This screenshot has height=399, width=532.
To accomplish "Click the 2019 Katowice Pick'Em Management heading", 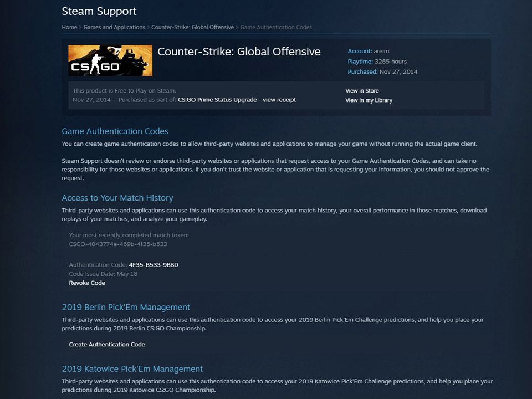I will coord(132,369).
